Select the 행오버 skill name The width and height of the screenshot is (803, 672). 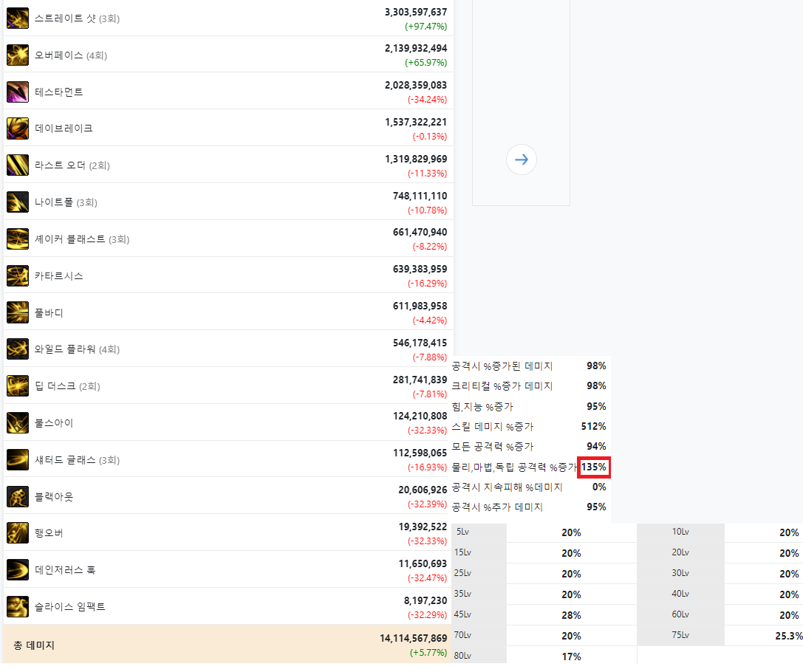click(49, 532)
